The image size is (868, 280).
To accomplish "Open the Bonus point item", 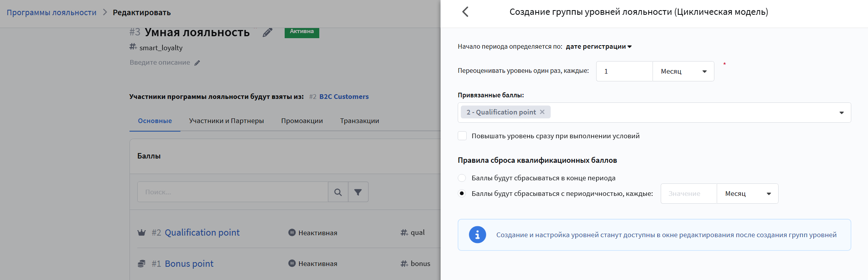I will 189,264.
